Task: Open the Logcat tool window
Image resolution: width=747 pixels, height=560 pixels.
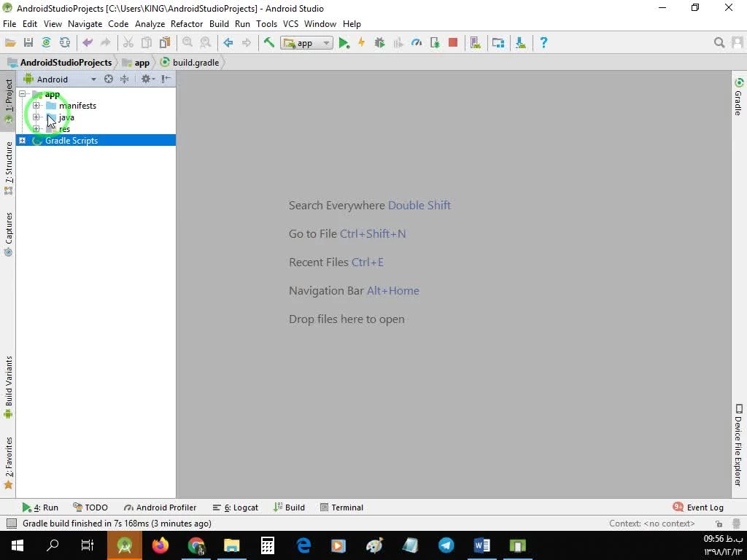Action: 236,507
